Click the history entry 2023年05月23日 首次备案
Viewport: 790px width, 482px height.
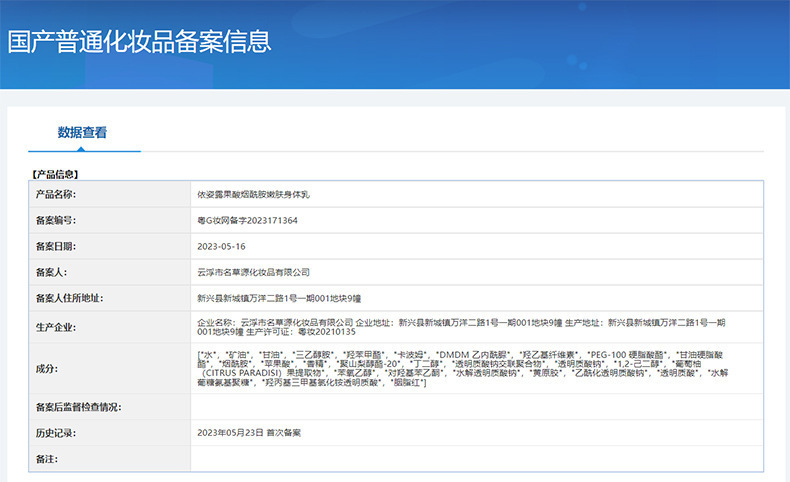click(x=250, y=432)
